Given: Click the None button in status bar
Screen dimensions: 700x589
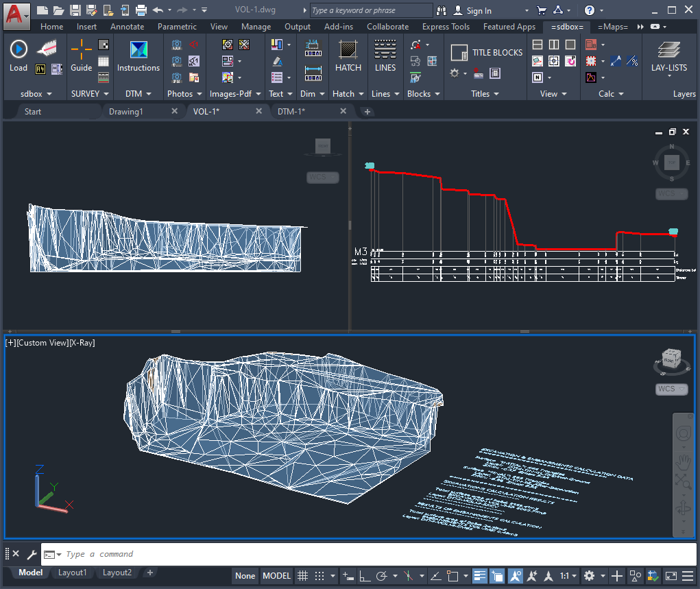Looking at the screenshot, I should [x=245, y=576].
